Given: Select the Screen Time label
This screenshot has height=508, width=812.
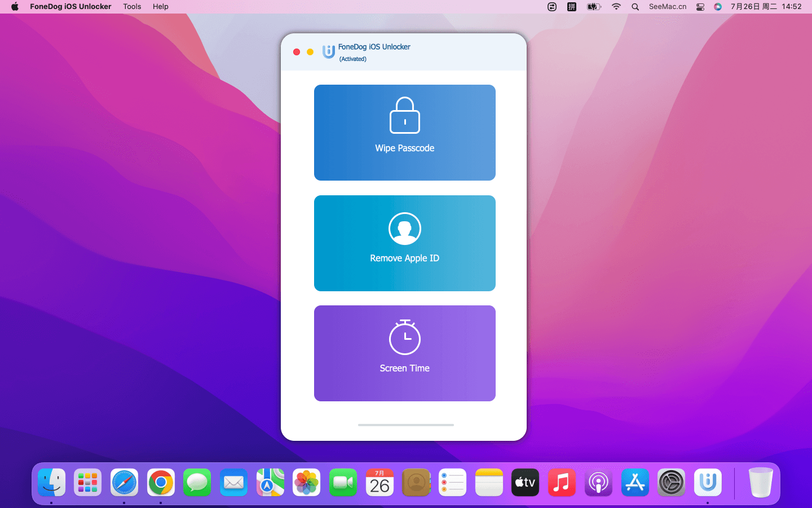Looking at the screenshot, I should pos(404,368).
